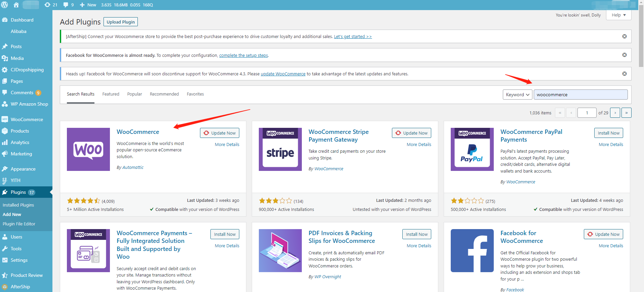Viewport: 644px width, 292px height.
Task: Go to the next page of results
Action: [x=615, y=113]
